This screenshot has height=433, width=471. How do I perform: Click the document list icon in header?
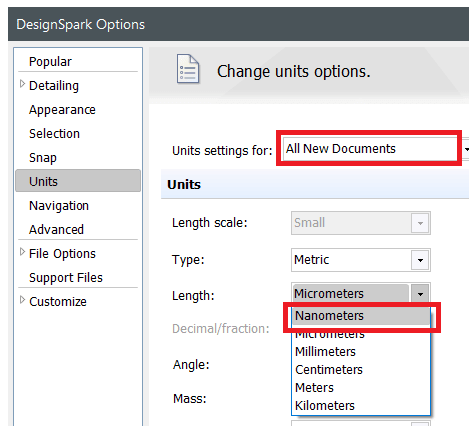(188, 69)
